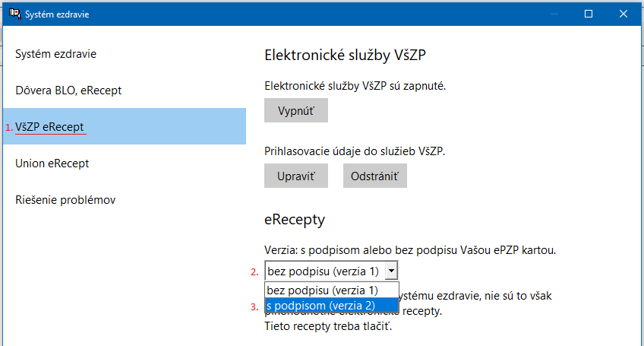Minimize the Systém ezdravie window

(554, 14)
